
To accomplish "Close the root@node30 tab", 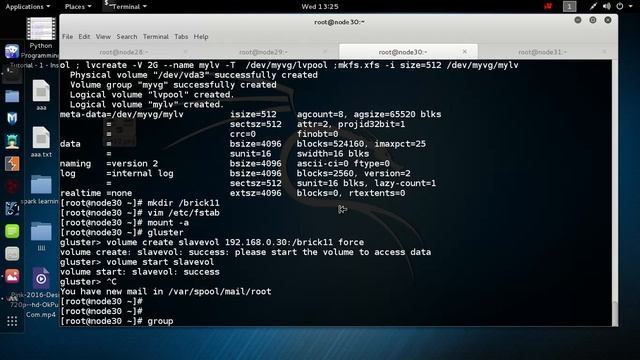I will 464,51.
